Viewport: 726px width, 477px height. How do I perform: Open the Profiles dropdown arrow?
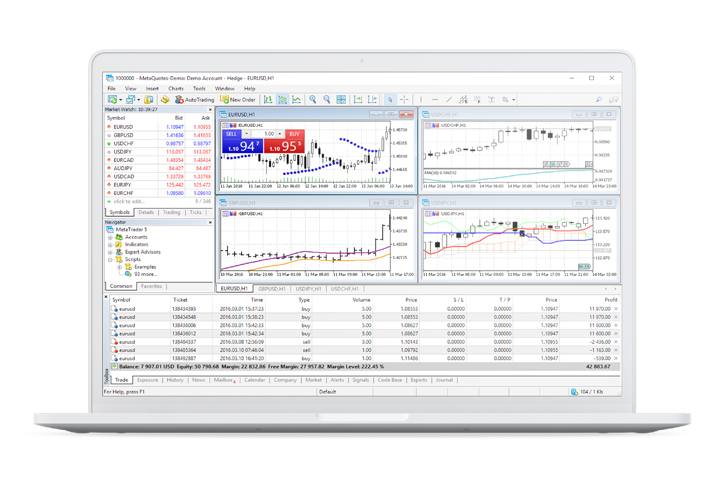[138, 100]
